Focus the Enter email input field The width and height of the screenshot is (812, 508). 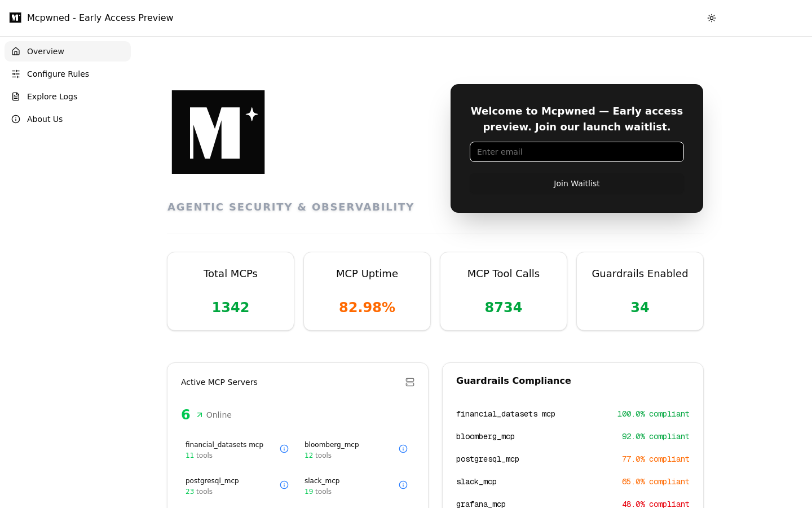(x=577, y=152)
